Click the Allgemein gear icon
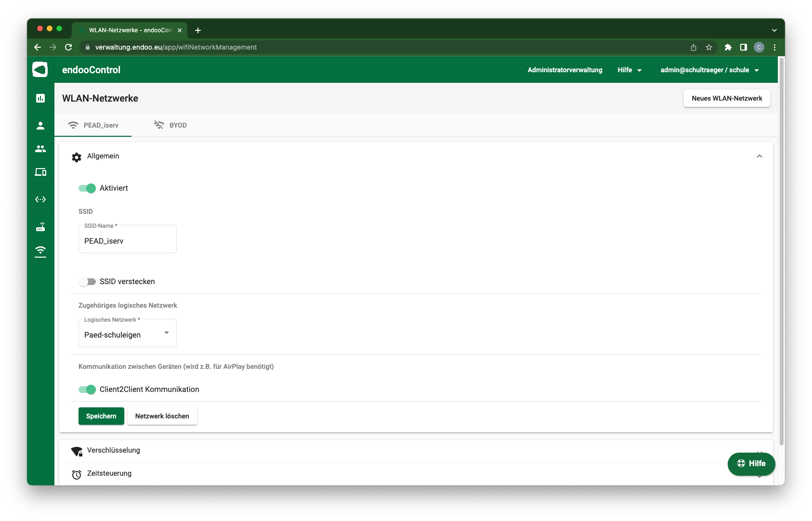 [77, 157]
